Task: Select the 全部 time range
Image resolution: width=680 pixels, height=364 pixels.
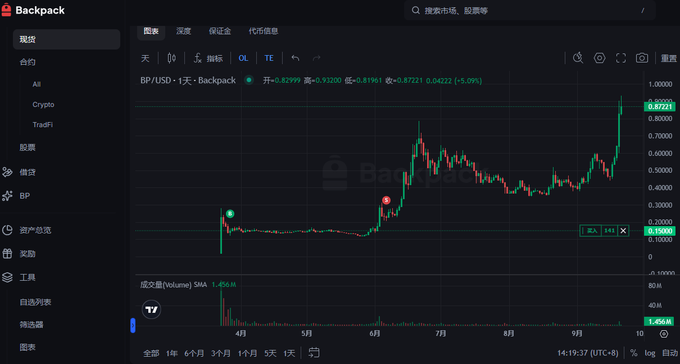Action: pos(151,354)
